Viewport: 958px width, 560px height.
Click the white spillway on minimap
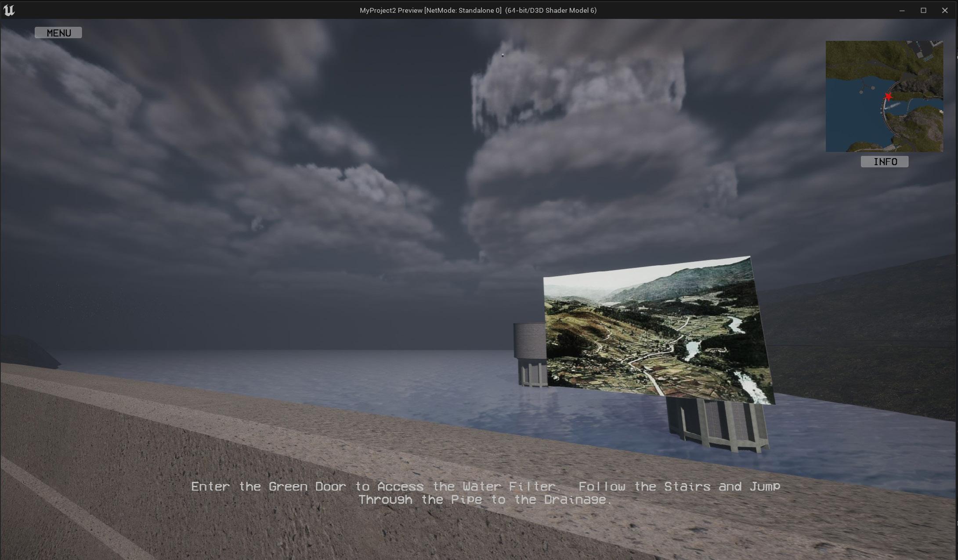click(x=893, y=106)
